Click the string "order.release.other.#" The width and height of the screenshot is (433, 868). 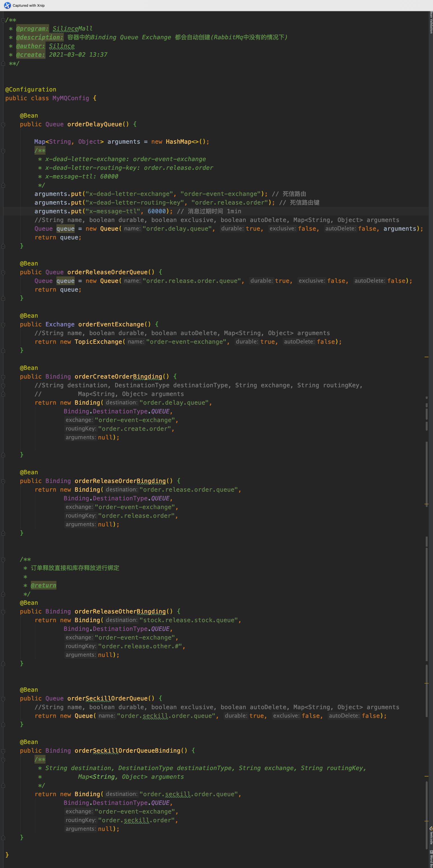[x=140, y=646]
